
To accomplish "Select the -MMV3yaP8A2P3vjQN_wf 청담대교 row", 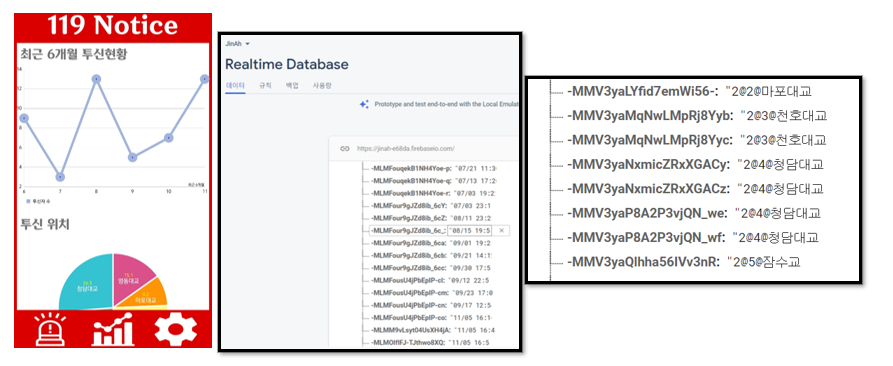I will point(693,237).
